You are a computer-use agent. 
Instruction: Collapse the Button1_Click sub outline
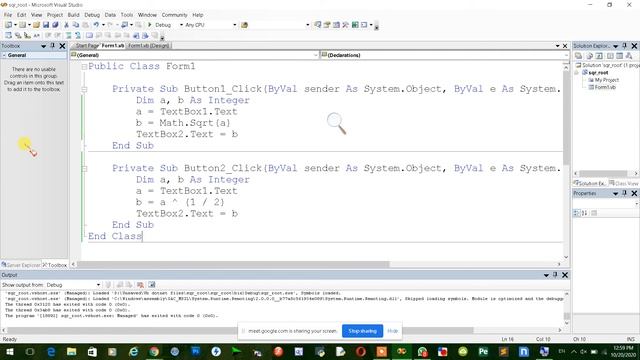pos(84,89)
